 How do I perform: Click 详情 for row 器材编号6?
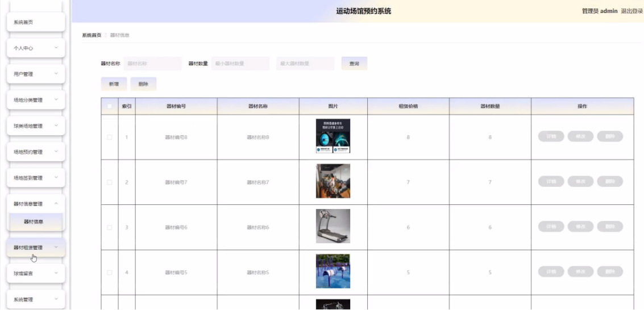(x=551, y=227)
